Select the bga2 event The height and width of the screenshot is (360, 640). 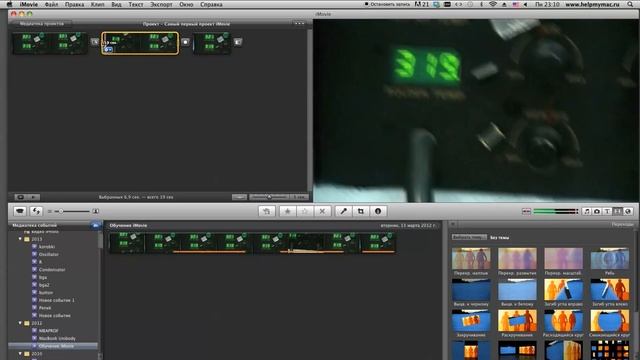coord(44,285)
